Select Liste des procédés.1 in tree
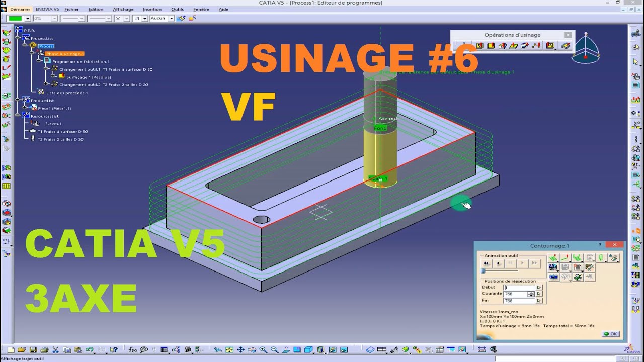 [67, 93]
